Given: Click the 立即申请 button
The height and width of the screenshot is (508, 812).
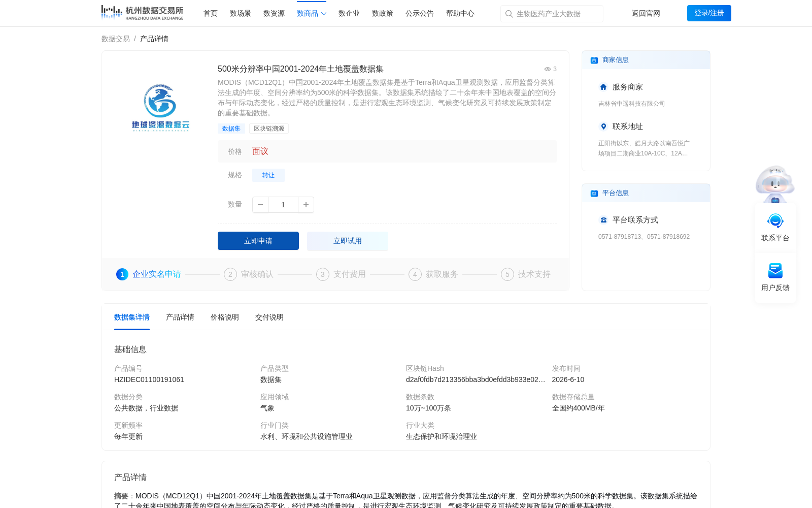Looking at the screenshot, I should [258, 241].
